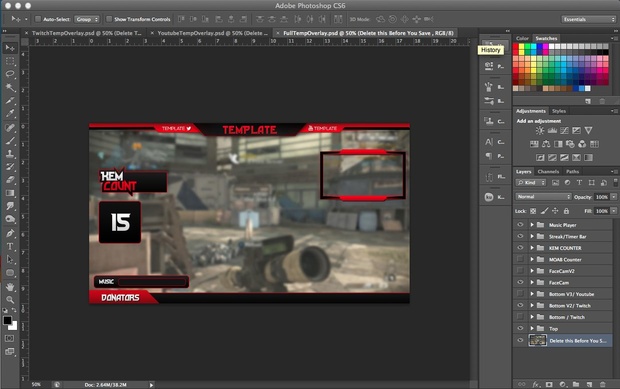Image resolution: width=620 pixels, height=389 pixels.
Task: Click the Fill 100% value field
Action: point(601,211)
